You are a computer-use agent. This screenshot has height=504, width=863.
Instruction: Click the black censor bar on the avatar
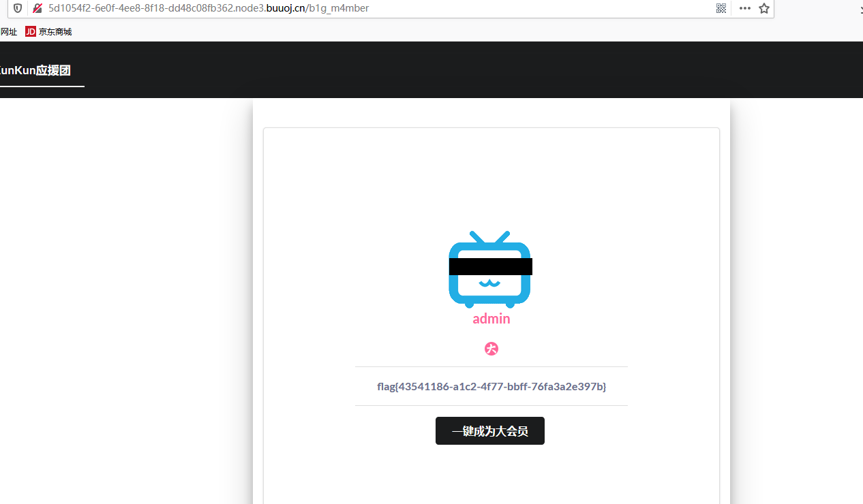[x=490, y=266]
